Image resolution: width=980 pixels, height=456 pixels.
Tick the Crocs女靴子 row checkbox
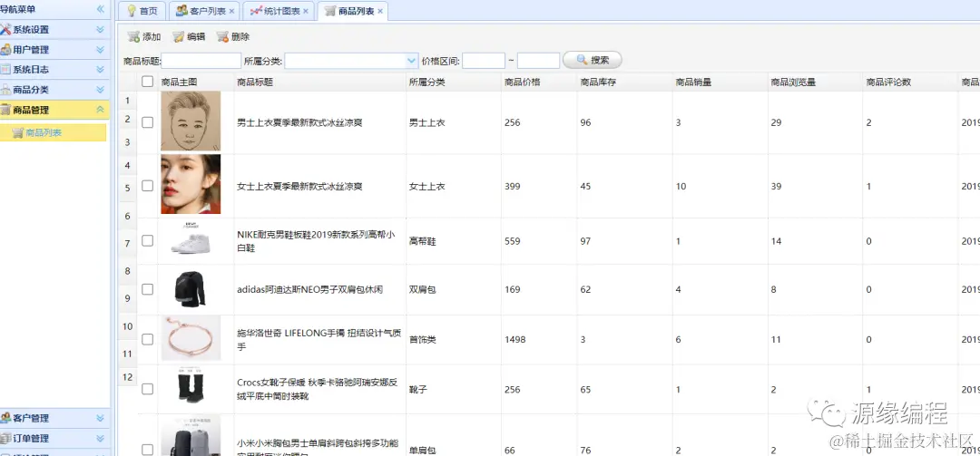tap(148, 389)
